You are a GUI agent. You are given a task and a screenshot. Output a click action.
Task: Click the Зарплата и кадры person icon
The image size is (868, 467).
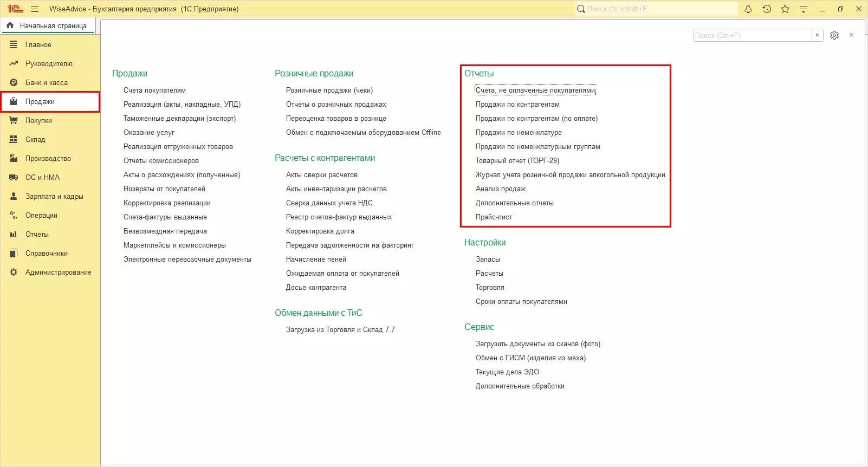[x=14, y=196]
